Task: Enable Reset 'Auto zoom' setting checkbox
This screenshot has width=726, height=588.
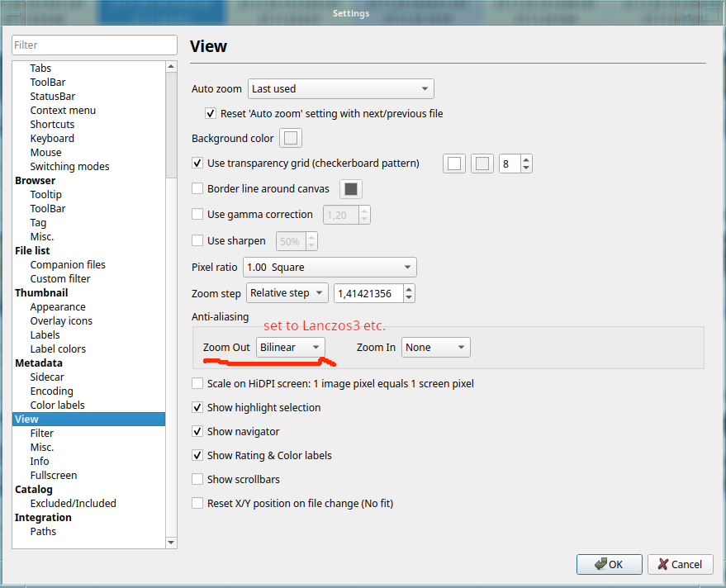Action: pos(211,113)
